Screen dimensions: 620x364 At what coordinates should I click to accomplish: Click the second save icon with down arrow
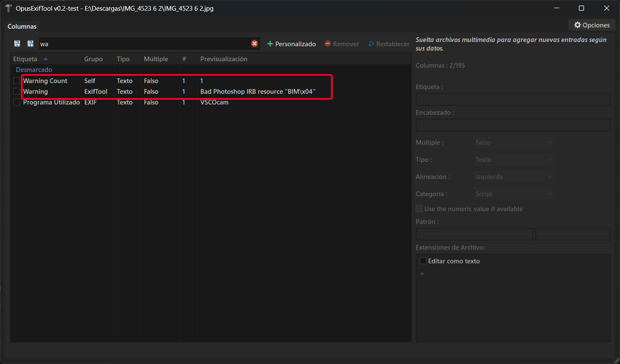[30, 44]
